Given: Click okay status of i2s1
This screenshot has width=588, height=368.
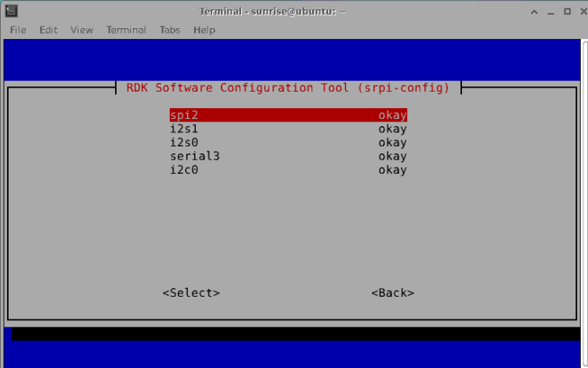Looking at the screenshot, I should point(392,129).
